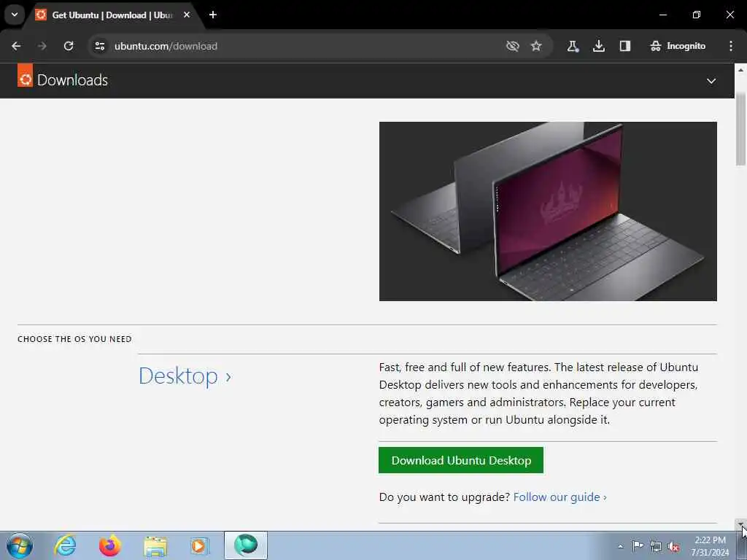The image size is (747, 560).
Task: Open Chrome Labs flask icon
Action: tap(572, 46)
